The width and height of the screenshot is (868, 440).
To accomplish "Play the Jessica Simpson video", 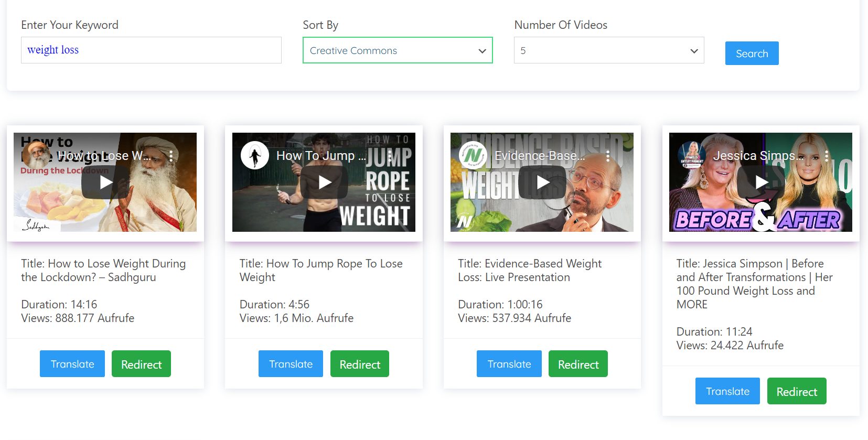I will click(761, 182).
